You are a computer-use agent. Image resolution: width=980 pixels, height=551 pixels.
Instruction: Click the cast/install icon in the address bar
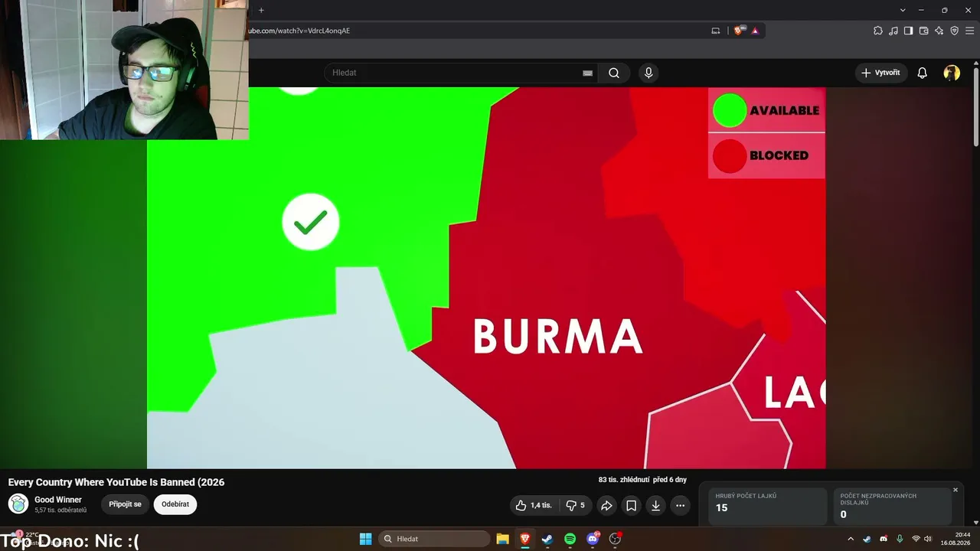pos(716,31)
